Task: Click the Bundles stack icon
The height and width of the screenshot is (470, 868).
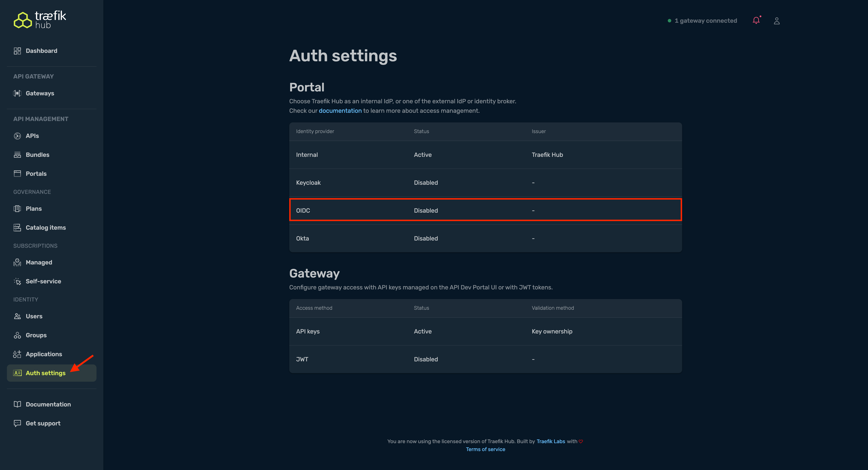Action: point(17,155)
